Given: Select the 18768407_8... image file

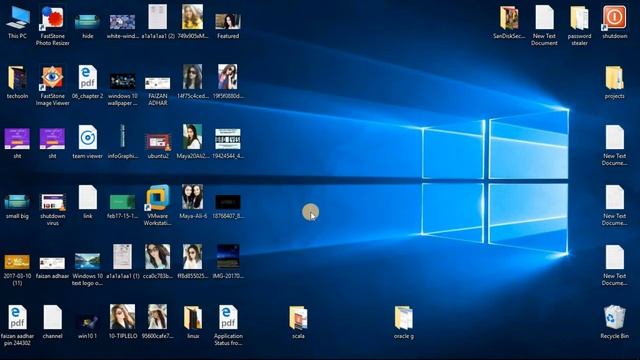Looking at the screenshot, I should pos(228,202).
